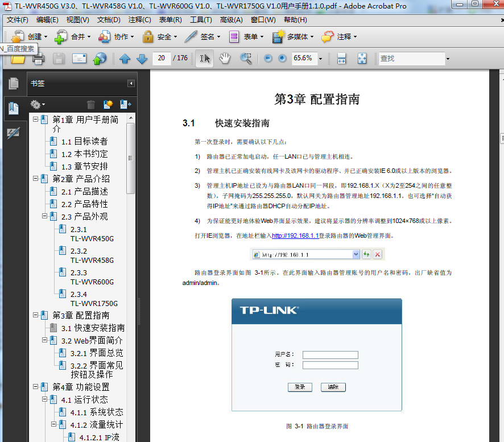
Task: Click the email attachment icon
Action: click(79, 58)
